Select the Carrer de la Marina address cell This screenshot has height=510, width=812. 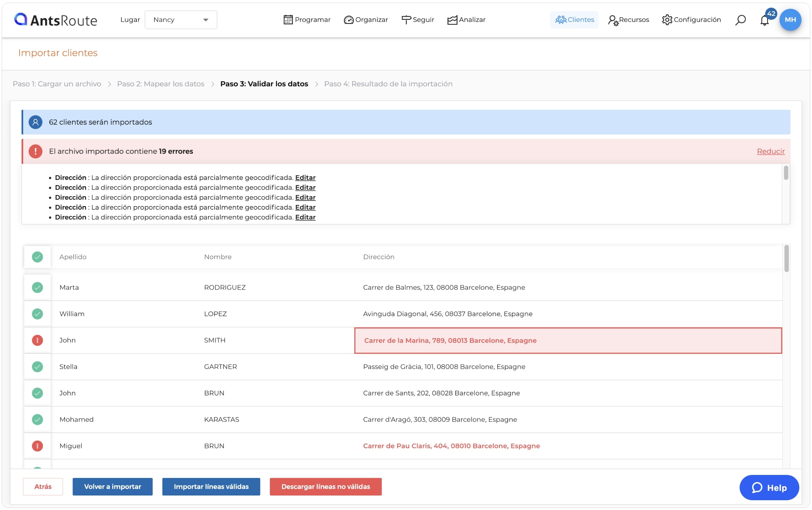tap(568, 340)
